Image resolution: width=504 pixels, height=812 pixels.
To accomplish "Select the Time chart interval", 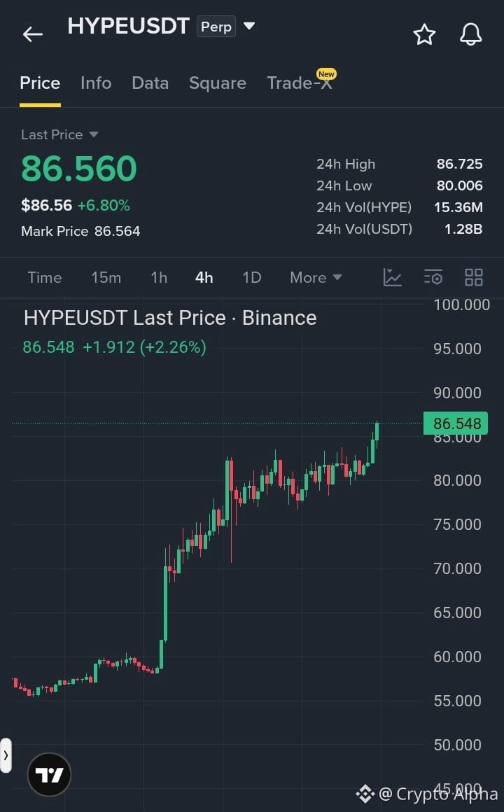I will click(x=45, y=278).
